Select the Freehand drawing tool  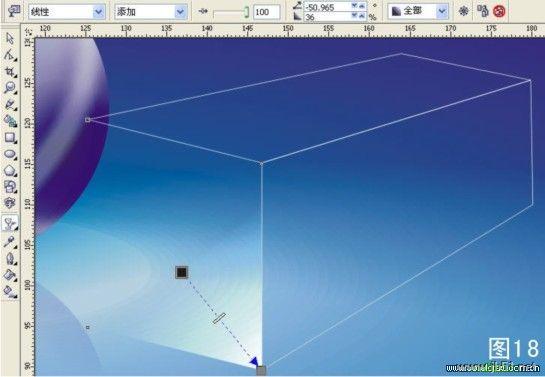click(x=10, y=104)
